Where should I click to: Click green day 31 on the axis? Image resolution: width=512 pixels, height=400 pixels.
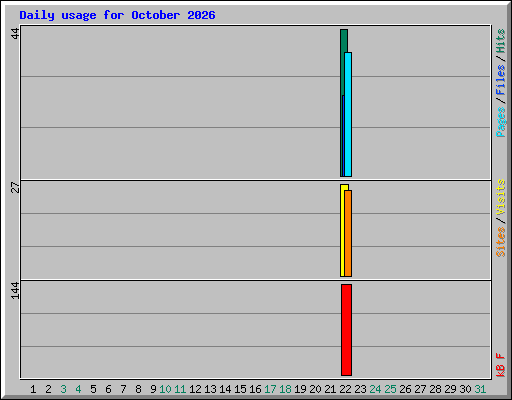[480, 389]
